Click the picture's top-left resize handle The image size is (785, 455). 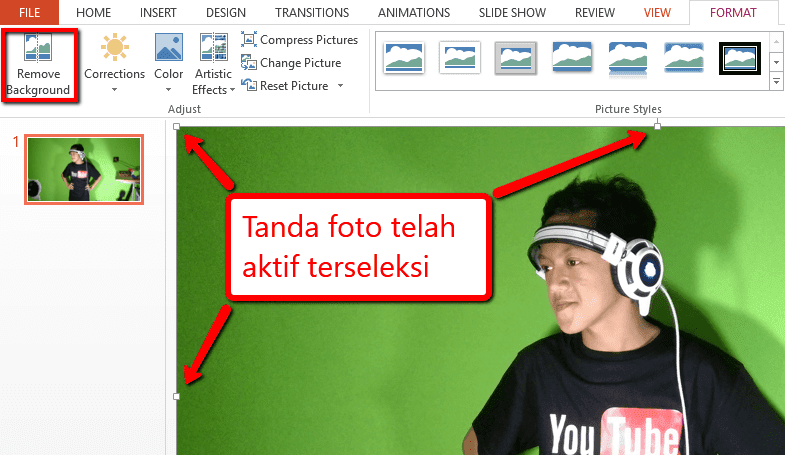point(176,127)
